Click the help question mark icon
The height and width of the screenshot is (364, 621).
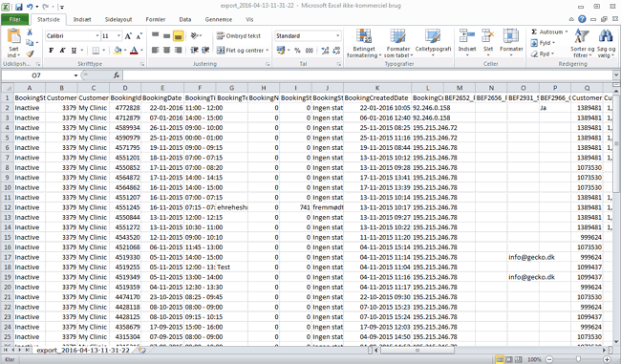[582, 19]
